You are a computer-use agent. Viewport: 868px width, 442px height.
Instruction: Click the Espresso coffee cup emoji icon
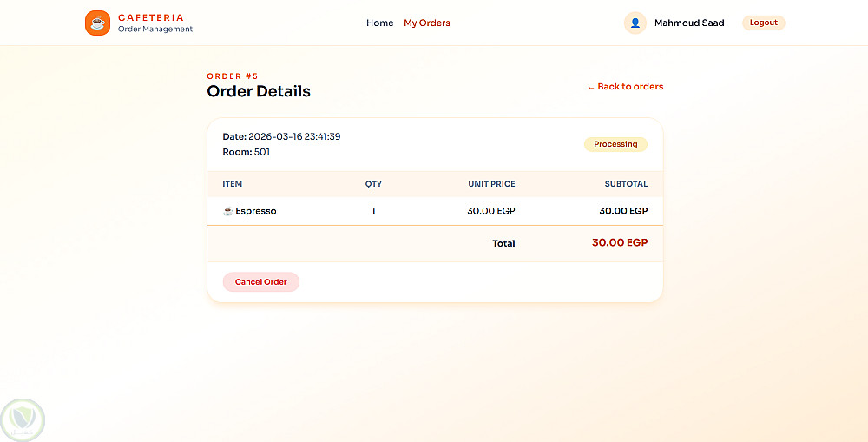click(x=228, y=211)
